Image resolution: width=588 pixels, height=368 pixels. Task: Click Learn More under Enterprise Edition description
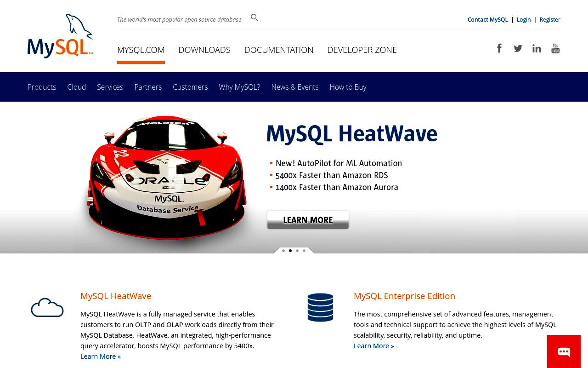[x=374, y=345]
